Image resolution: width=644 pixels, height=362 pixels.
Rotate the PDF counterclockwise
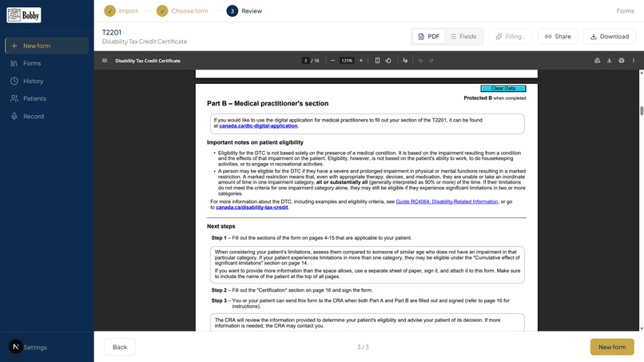click(x=388, y=61)
